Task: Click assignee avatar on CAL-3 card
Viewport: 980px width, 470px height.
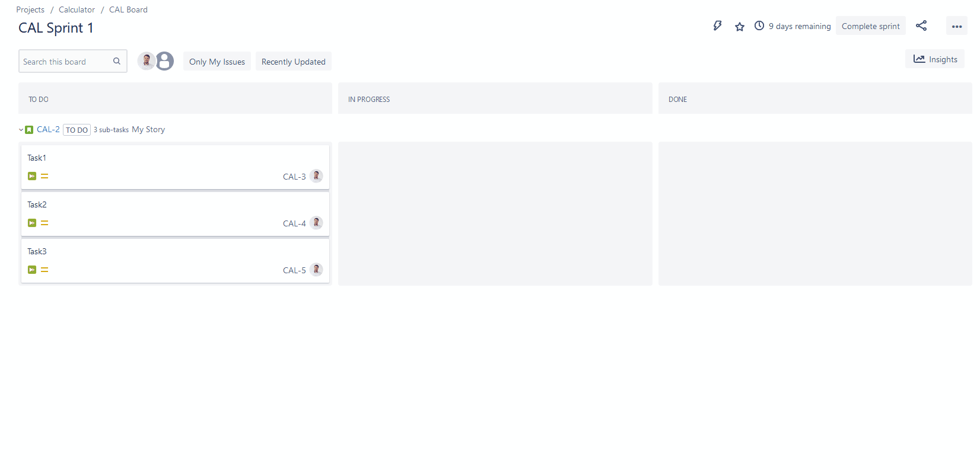Action: (316, 176)
